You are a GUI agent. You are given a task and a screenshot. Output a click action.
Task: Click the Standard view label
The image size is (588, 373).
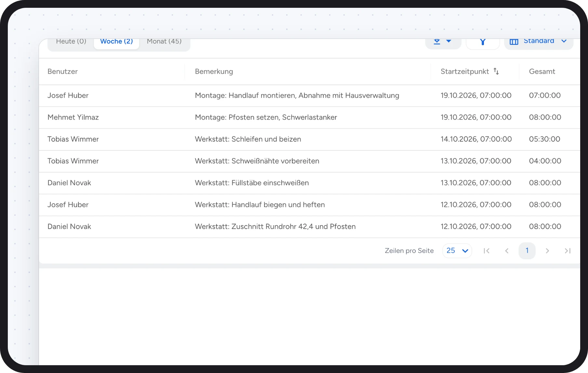[x=539, y=41]
